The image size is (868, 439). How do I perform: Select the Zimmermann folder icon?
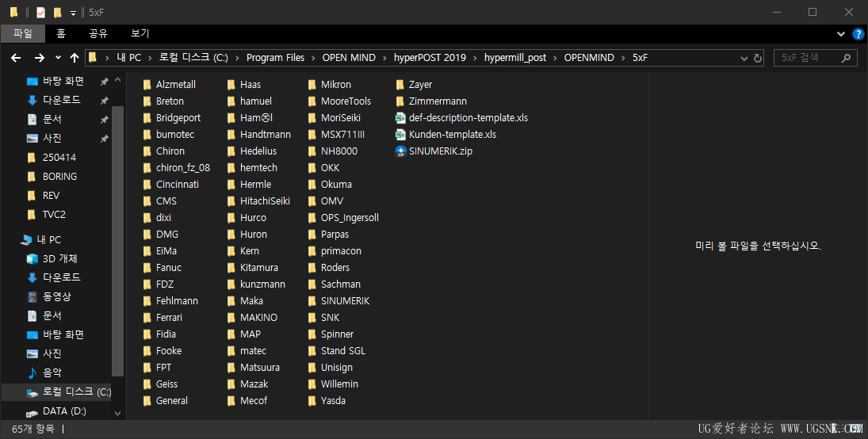[x=400, y=101]
